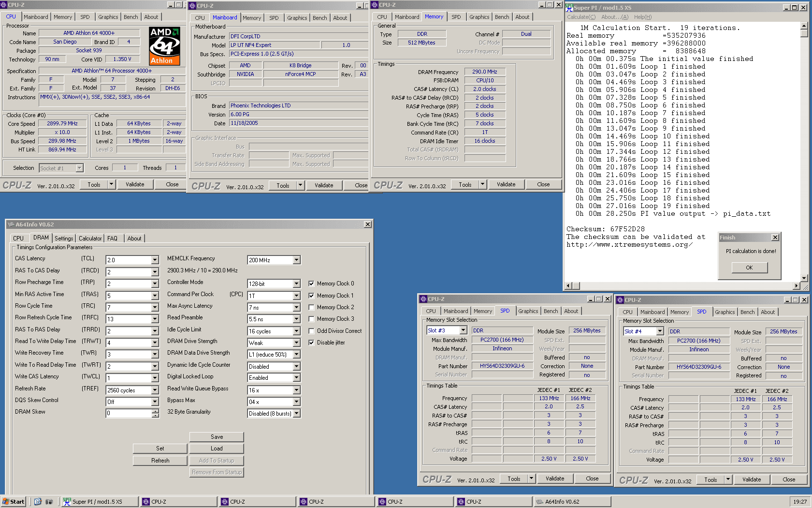The width and height of the screenshot is (812, 508).
Task: Click OK in the Finish dialog
Action: click(x=749, y=268)
